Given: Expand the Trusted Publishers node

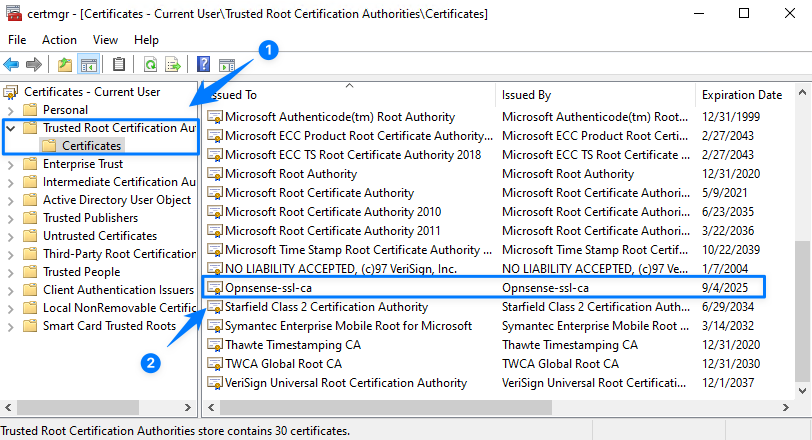Looking at the screenshot, I should (x=10, y=218).
